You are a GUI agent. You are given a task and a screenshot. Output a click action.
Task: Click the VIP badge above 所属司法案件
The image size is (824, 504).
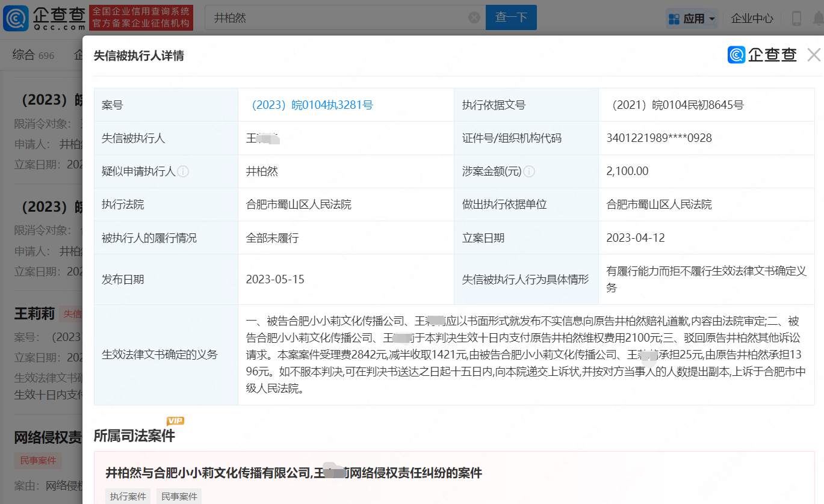tap(175, 421)
